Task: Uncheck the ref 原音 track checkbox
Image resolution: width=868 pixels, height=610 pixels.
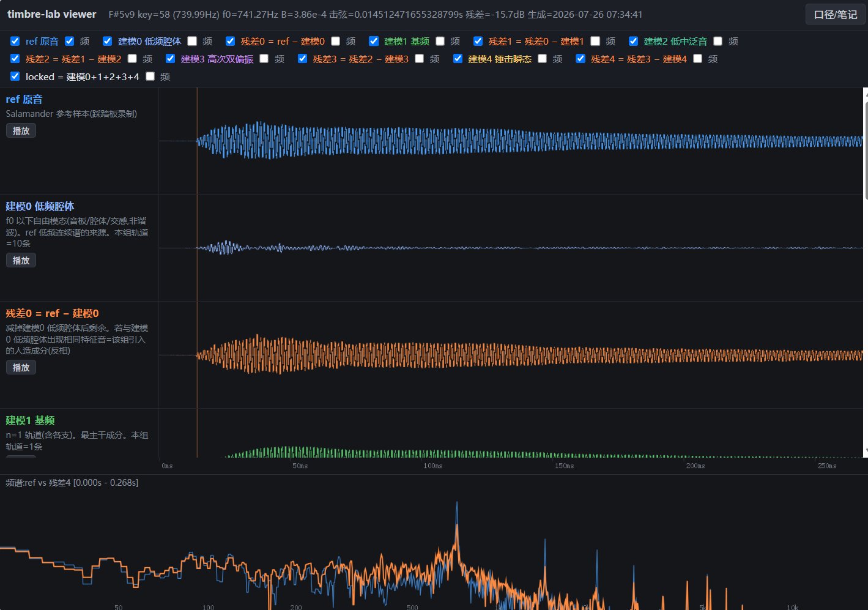Action: pyautogui.click(x=15, y=41)
